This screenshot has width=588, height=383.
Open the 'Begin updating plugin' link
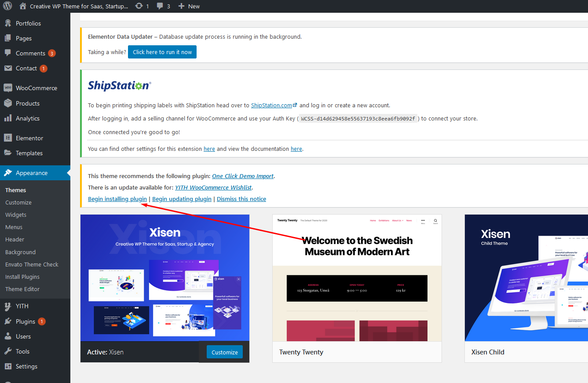pyautogui.click(x=182, y=199)
